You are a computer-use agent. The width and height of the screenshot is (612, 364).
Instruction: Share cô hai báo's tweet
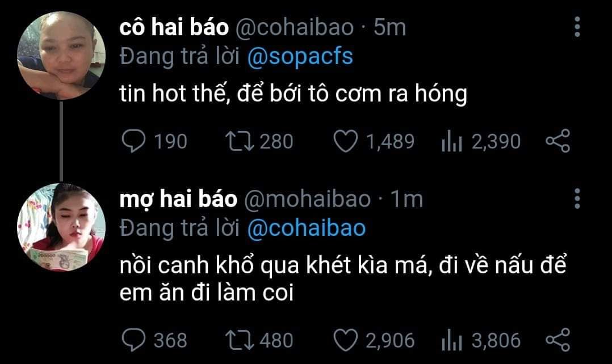(557, 141)
